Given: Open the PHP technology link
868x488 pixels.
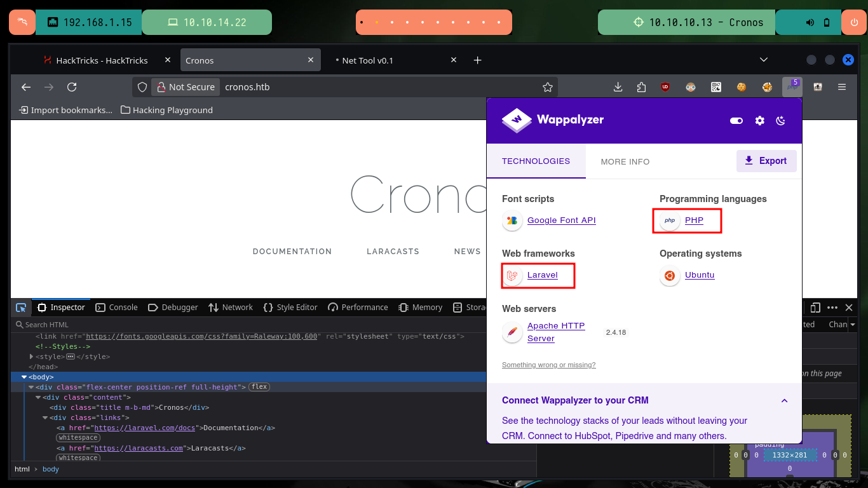Looking at the screenshot, I should point(694,220).
